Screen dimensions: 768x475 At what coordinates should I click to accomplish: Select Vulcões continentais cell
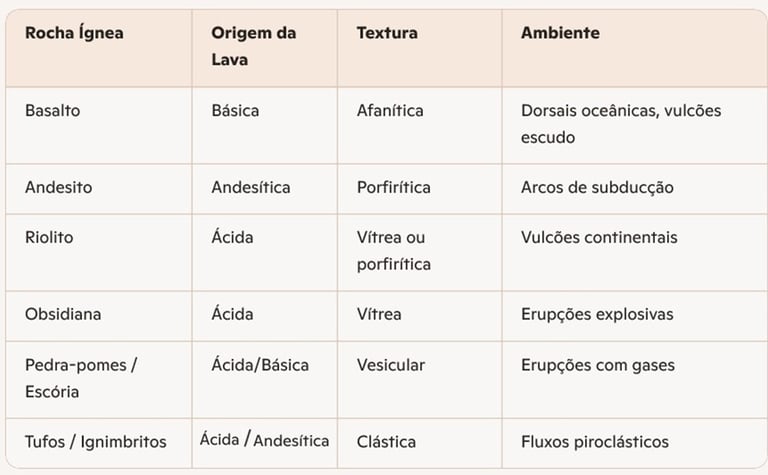[599, 238]
